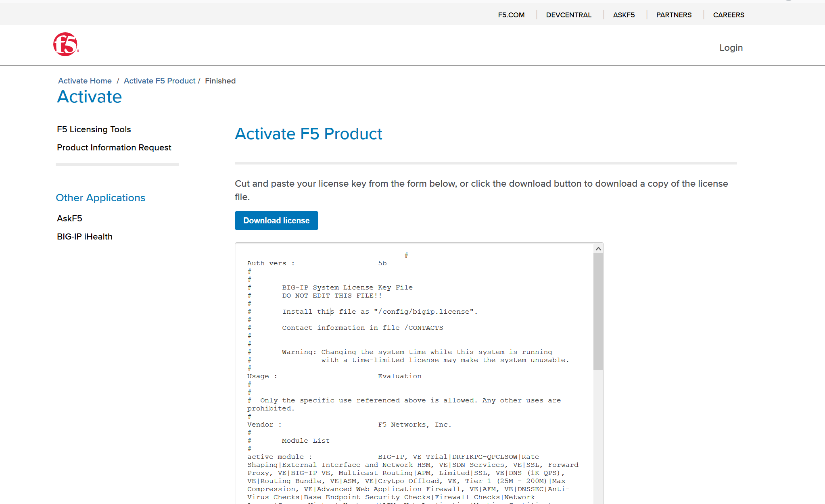825x504 pixels.
Task: Click the 'Module List' heading text
Action: [306, 441]
